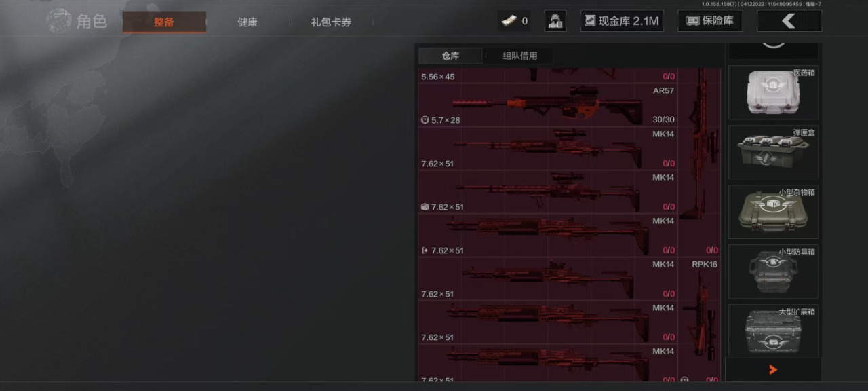Click the back arrow button
This screenshot has height=391, width=868.
pyautogui.click(x=789, y=21)
